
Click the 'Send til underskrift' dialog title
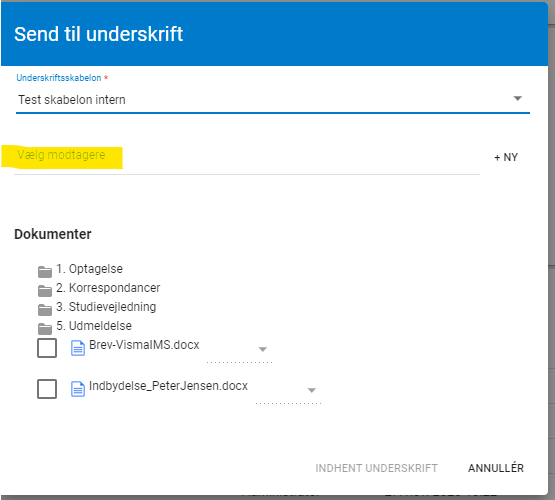98,34
